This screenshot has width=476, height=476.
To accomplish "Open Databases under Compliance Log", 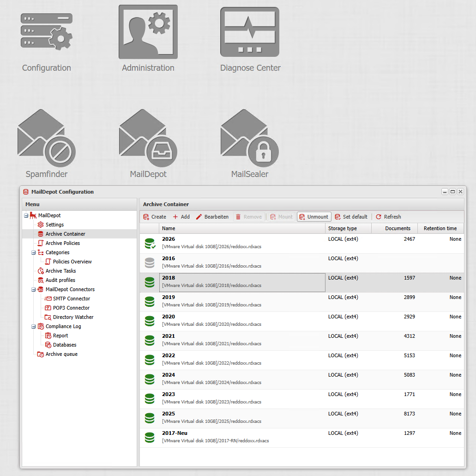I will 65,345.
